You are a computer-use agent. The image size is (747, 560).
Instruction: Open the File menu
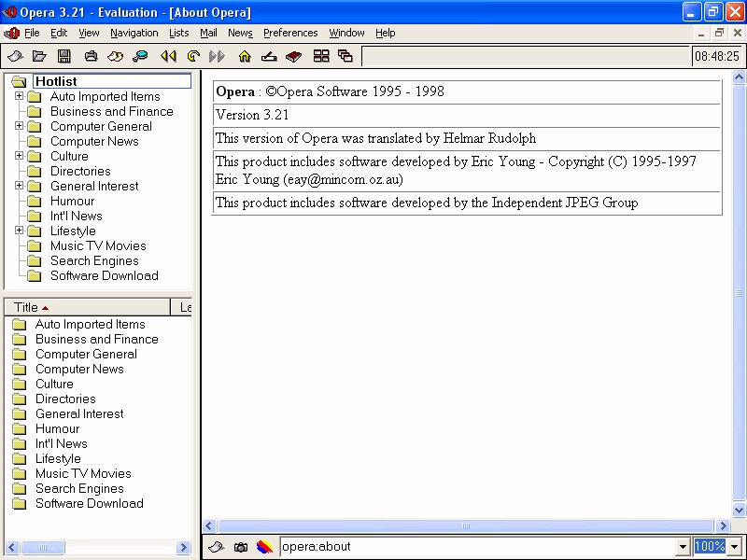[32, 33]
